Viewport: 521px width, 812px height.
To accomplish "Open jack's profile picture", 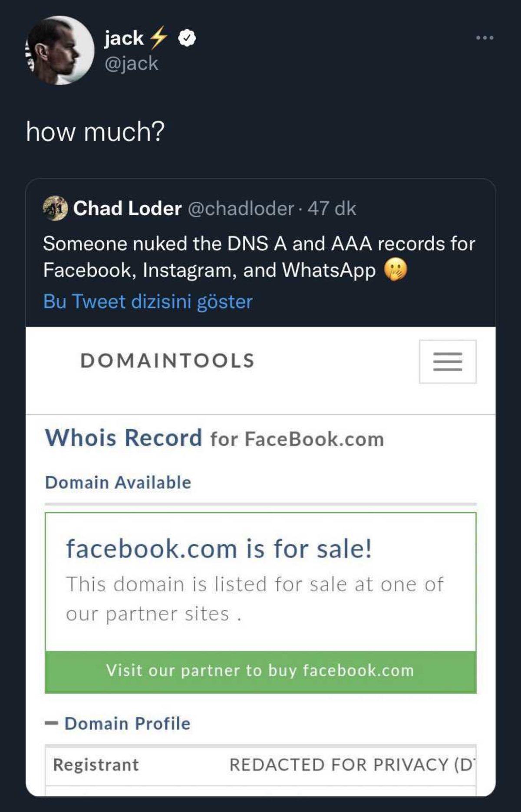I will click(x=59, y=50).
